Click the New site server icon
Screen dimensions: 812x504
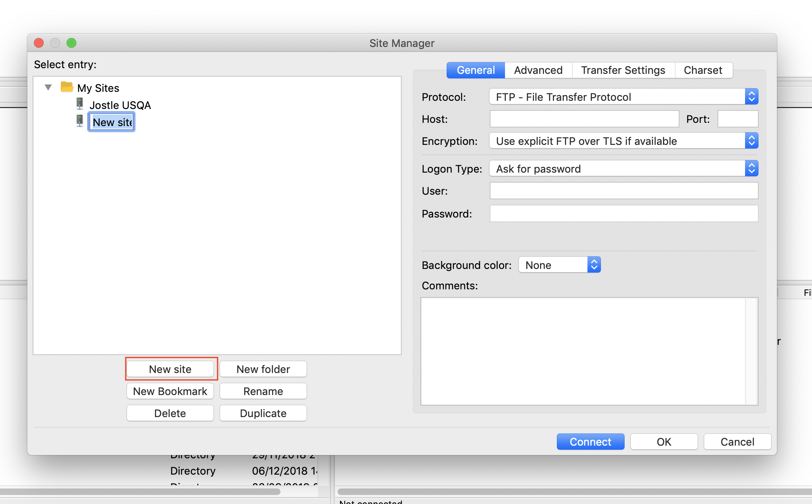(x=80, y=121)
